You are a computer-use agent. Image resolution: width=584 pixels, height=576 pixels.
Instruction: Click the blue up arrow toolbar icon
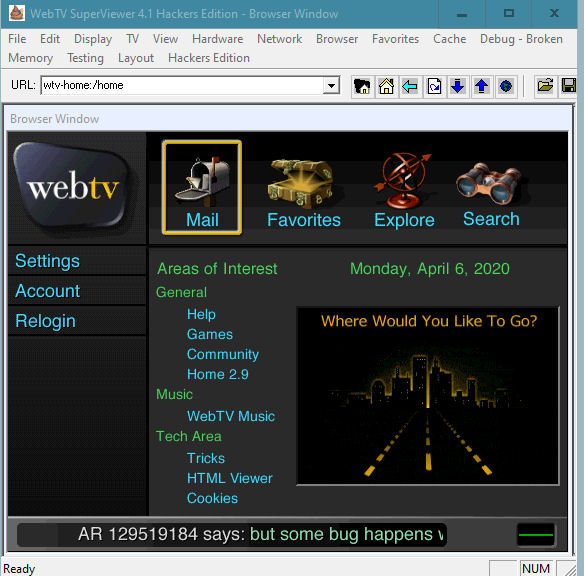tap(482, 86)
